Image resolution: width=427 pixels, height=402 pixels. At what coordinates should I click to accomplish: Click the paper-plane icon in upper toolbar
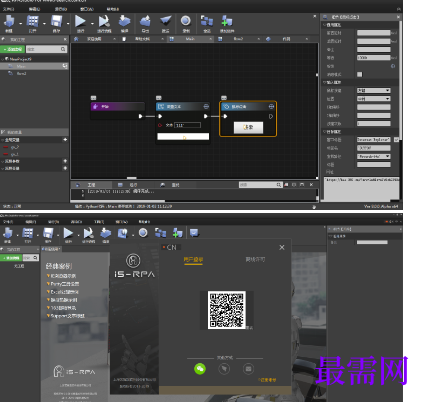tap(165, 21)
